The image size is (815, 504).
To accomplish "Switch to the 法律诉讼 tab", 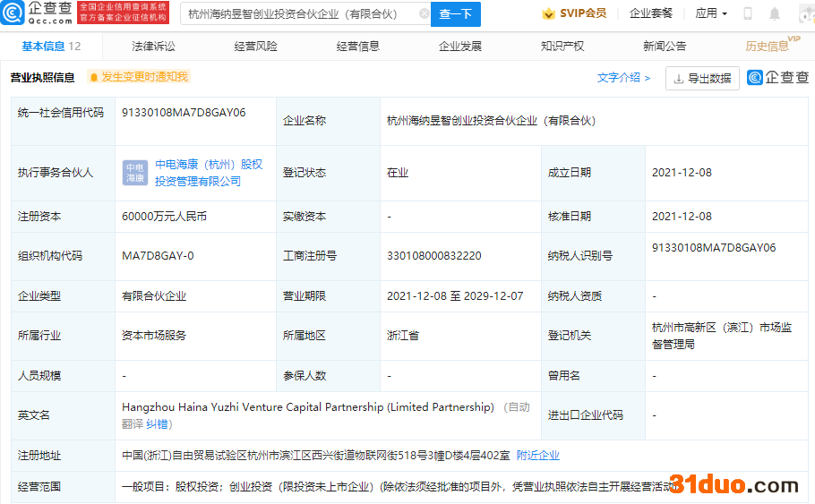I will (x=153, y=47).
